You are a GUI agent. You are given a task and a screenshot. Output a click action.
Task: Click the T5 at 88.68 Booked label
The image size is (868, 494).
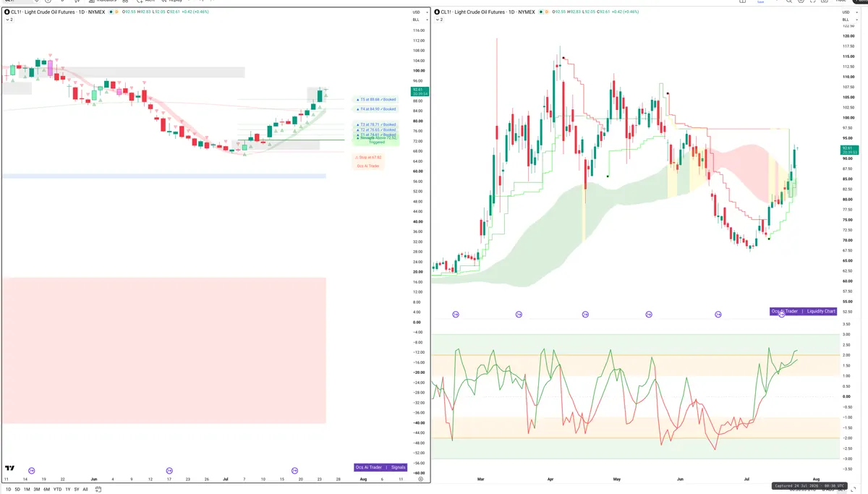375,99
